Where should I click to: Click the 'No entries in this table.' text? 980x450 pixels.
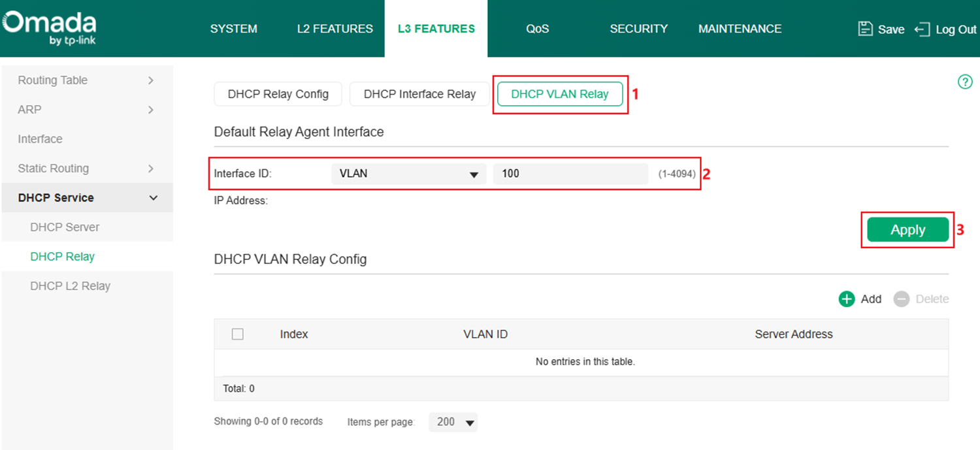click(585, 361)
